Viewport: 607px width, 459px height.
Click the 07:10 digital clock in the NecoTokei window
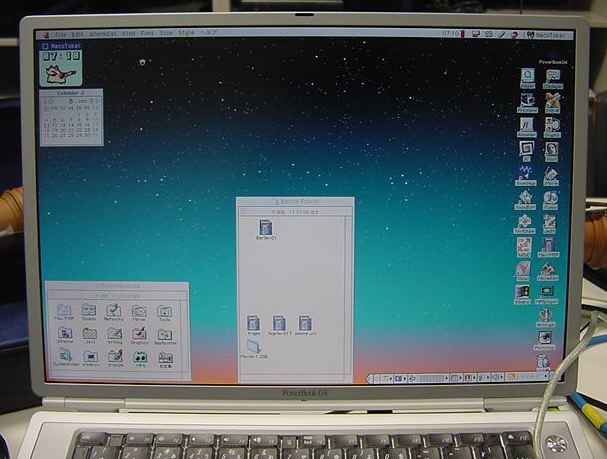pyautogui.click(x=61, y=57)
